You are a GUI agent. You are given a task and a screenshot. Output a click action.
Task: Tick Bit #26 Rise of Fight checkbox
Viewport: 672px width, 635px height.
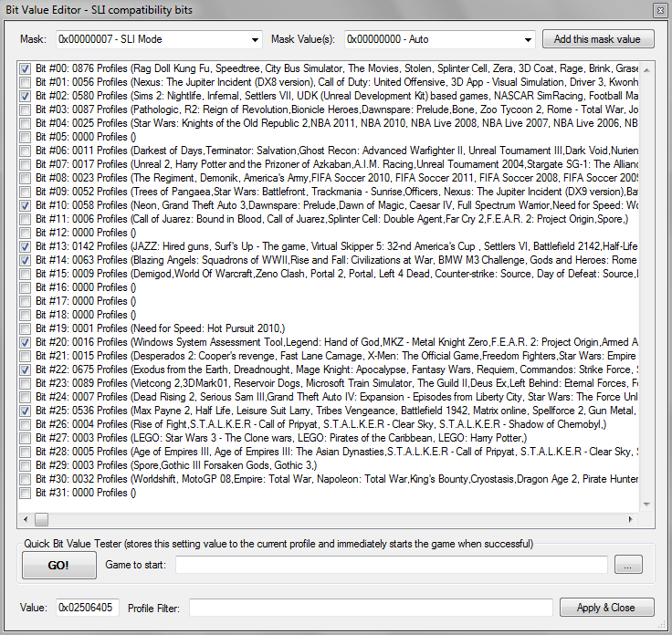(x=26, y=425)
